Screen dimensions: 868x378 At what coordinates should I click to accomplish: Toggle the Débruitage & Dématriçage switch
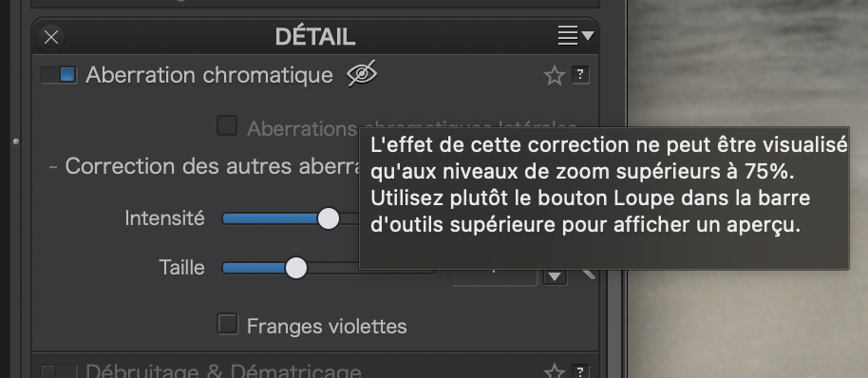pos(59,371)
